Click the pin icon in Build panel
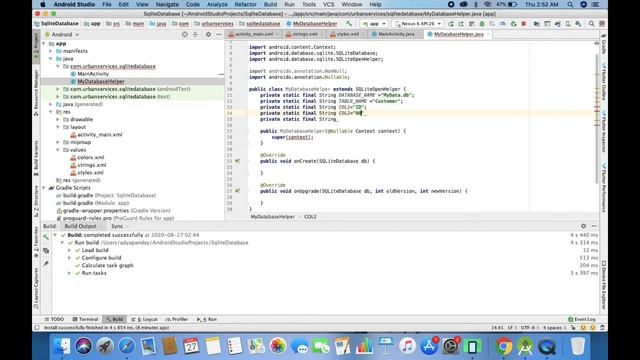The image size is (640, 360). click(x=46, y=264)
